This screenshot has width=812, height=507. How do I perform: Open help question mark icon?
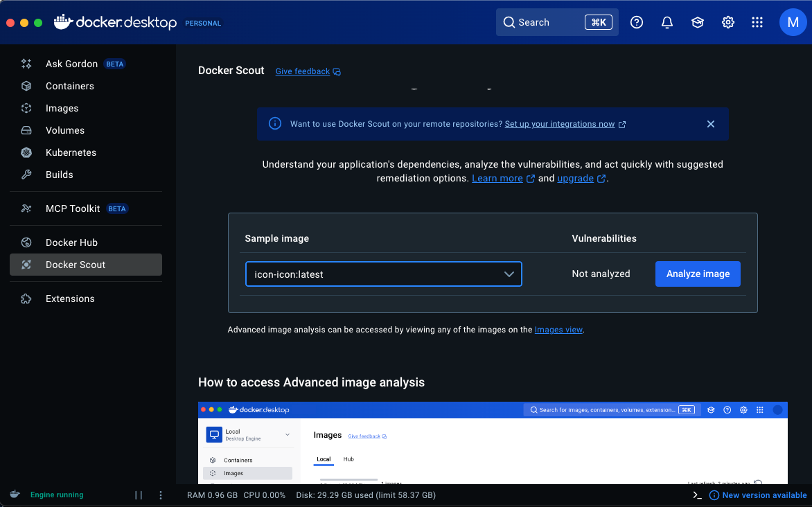point(637,22)
